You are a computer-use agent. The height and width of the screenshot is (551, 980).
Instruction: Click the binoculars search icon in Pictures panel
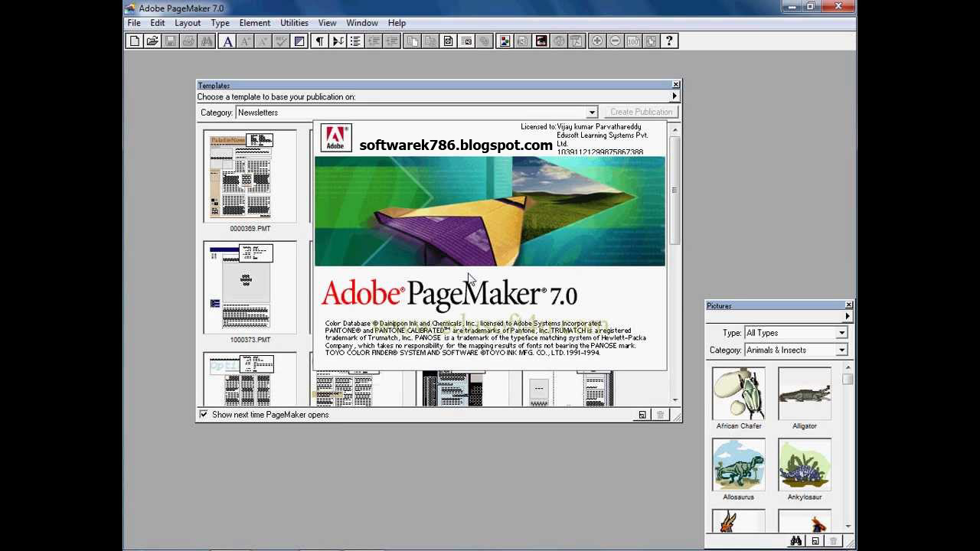(x=796, y=541)
